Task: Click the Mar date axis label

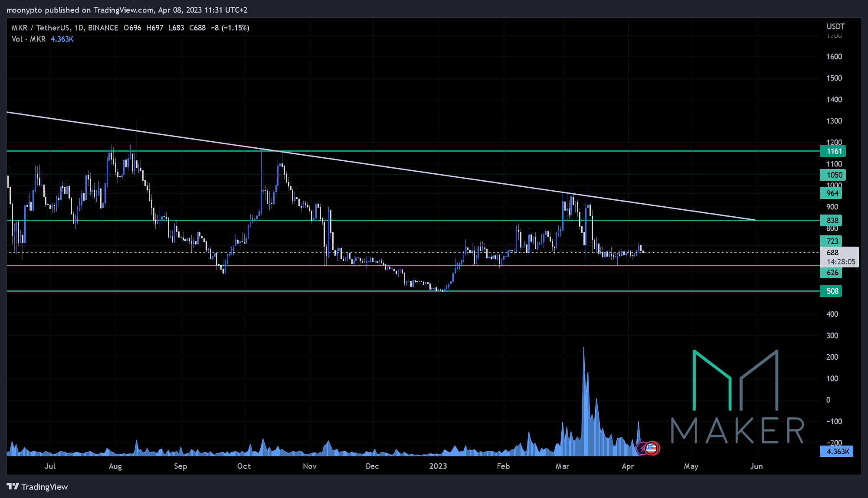Action: pyautogui.click(x=562, y=466)
